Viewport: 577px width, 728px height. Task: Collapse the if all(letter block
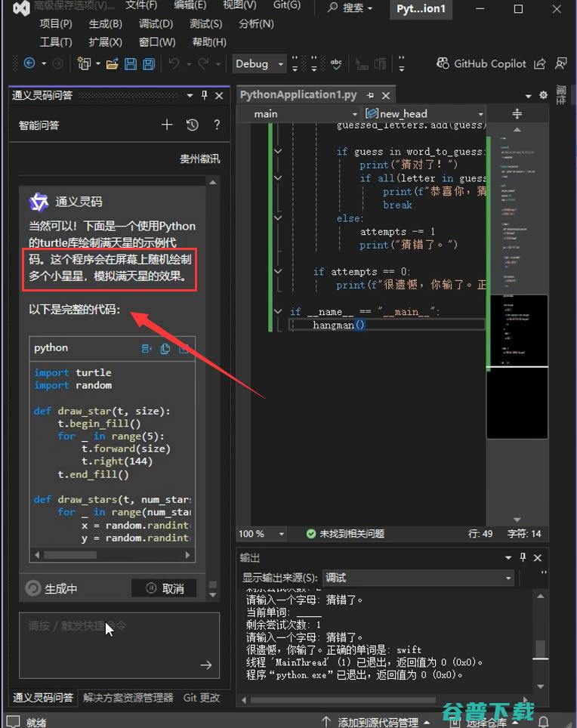coord(278,177)
